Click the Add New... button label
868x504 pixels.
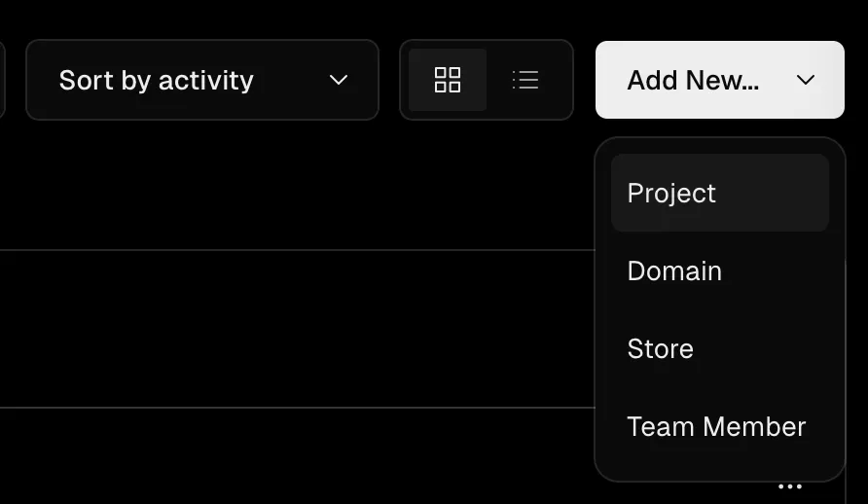[x=693, y=80]
